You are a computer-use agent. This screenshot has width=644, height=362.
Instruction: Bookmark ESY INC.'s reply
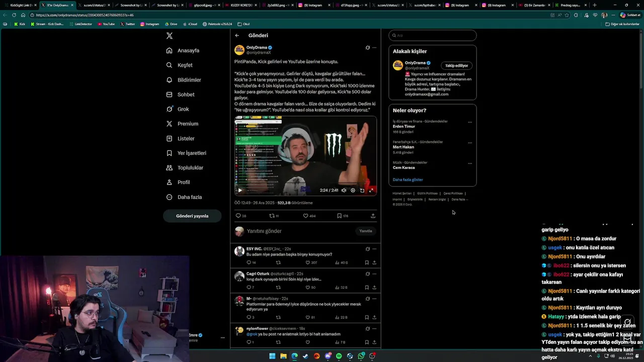pyautogui.click(x=366, y=262)
